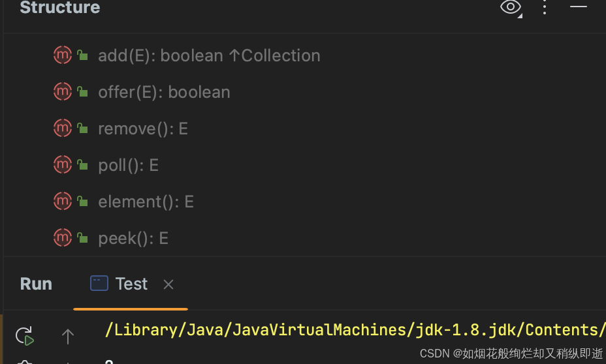This screenshot has height=364, width=606.
Task: Click the method icon beside remove()
Action: tap(63, 129)
